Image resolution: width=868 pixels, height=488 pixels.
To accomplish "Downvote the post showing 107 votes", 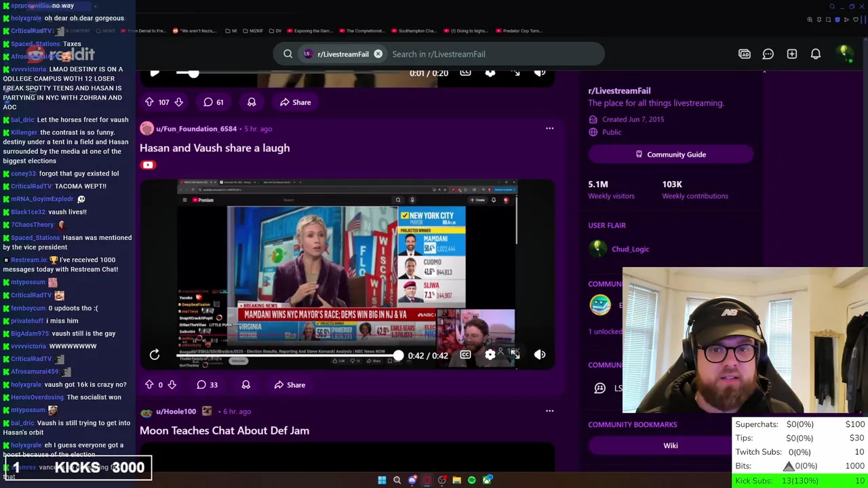I will click(179, 102).
